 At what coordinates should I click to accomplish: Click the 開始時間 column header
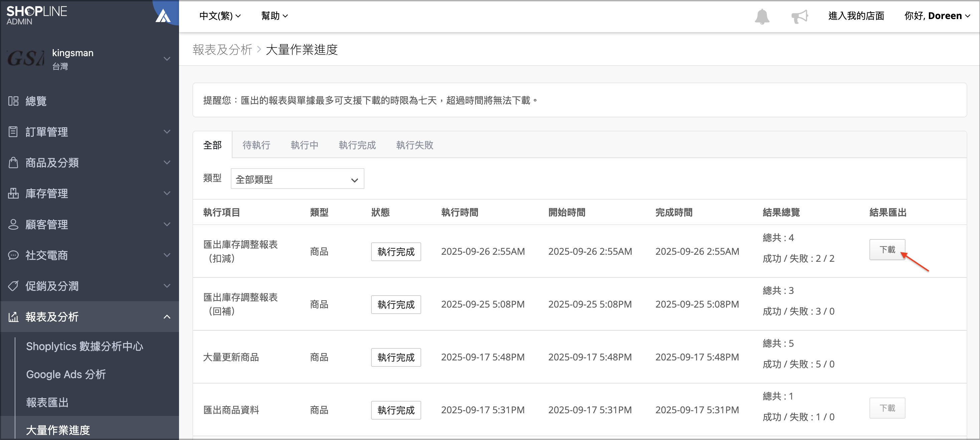567,213
